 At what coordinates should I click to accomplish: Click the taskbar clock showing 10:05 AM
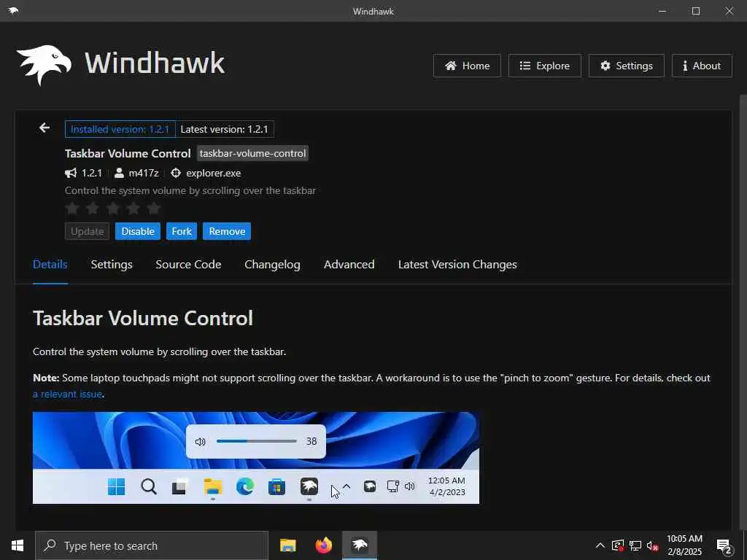(x=684, y=545)
